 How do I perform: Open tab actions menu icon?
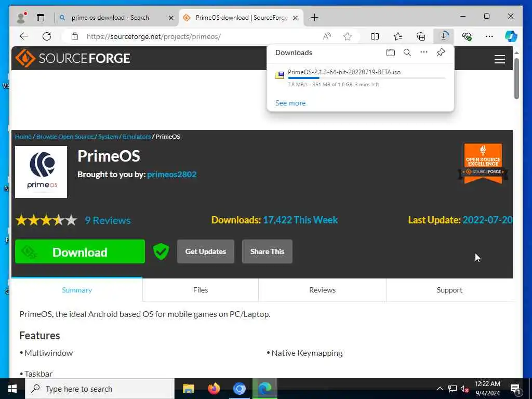[x=41, y=18]
